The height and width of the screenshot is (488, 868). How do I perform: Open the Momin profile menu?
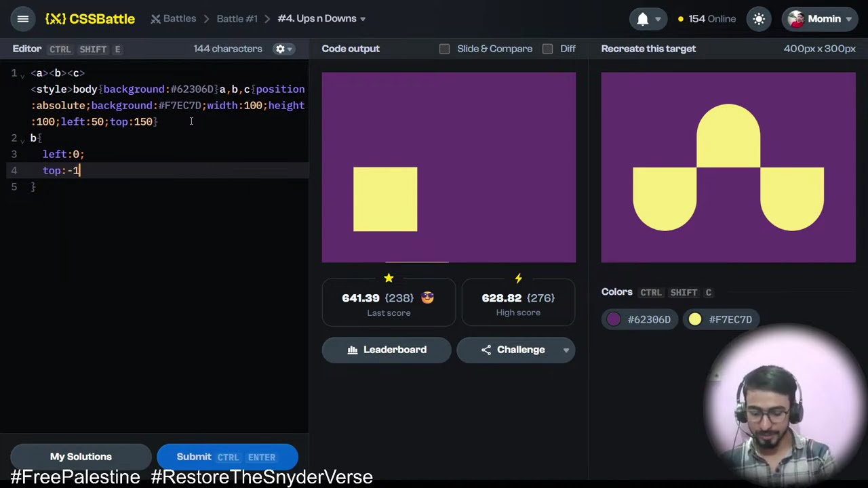tap(821, 19)
